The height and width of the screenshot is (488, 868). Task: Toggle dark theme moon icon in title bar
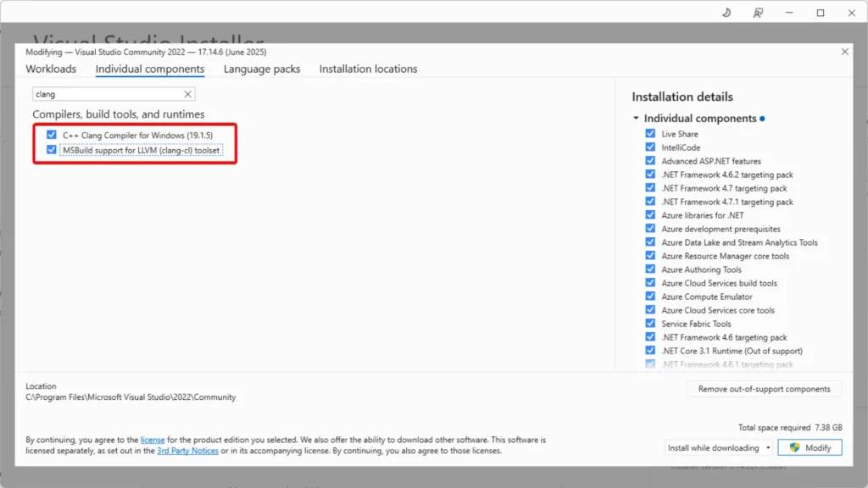[726, 13]
